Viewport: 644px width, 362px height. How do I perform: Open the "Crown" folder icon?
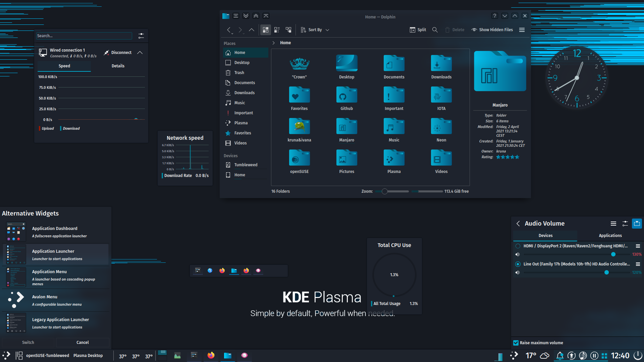click(x=299, y=63)
